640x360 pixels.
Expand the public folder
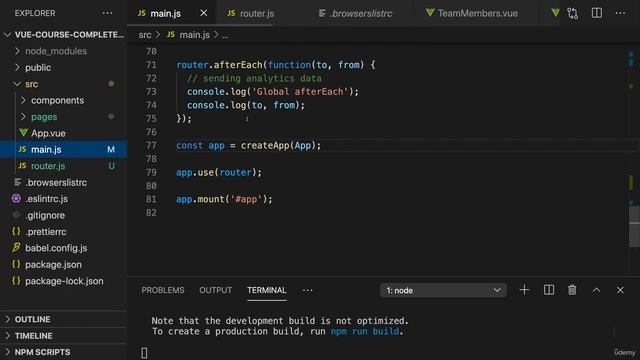(64, 67)
